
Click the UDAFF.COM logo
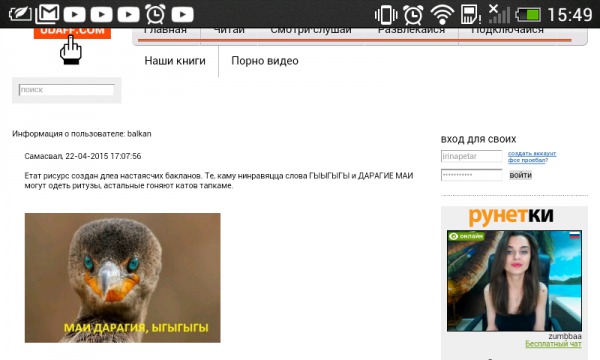pyautogui.click(x=72, y=33)
